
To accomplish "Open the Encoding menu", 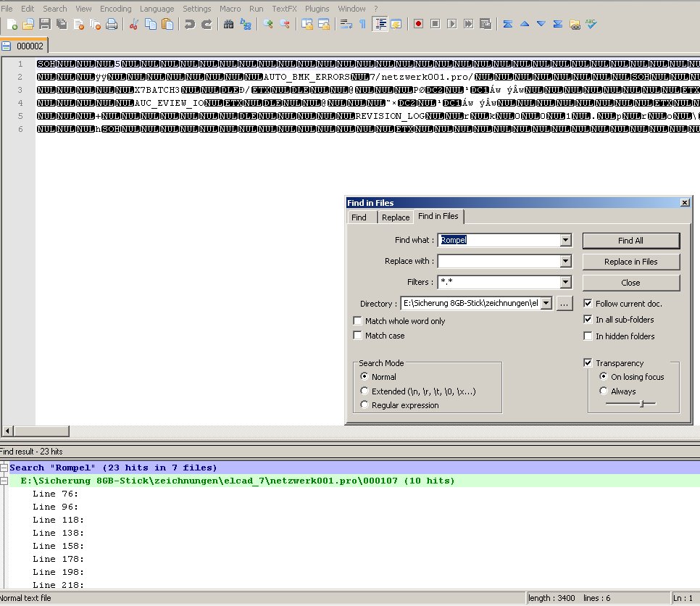I will 116,9.
